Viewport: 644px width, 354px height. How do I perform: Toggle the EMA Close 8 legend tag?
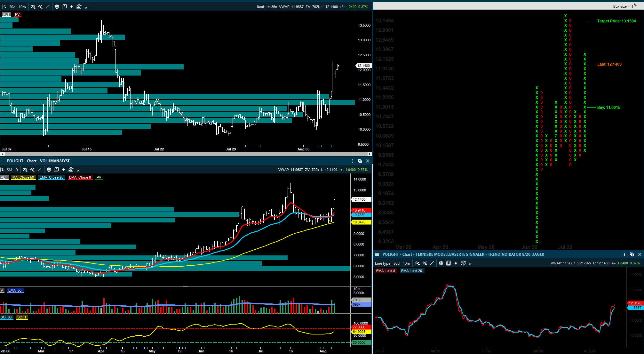(80, 177)
